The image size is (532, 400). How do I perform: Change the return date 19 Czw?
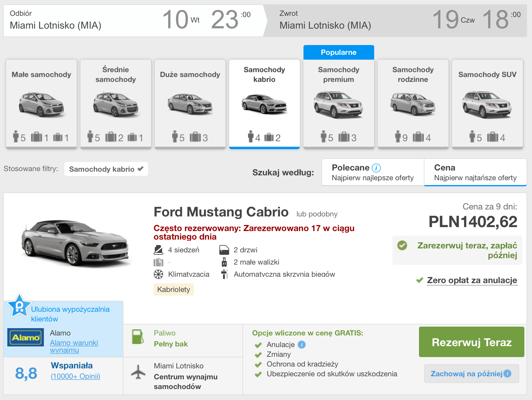(453, 19)
